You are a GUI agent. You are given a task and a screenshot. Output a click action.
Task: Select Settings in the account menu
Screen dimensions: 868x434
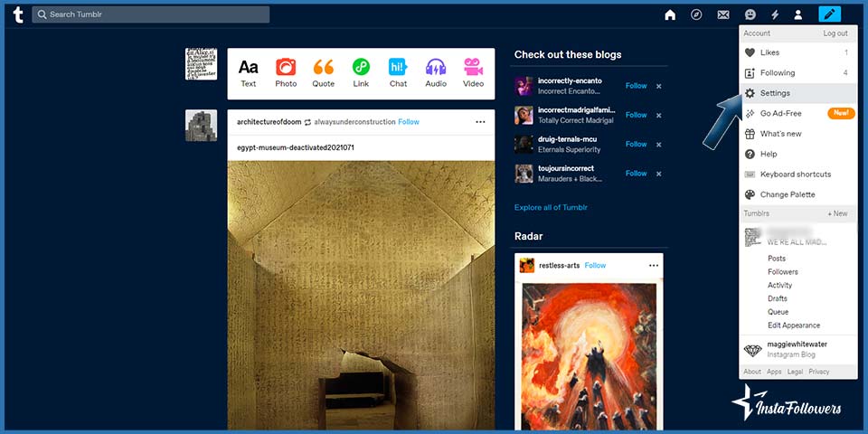point(775,93)
